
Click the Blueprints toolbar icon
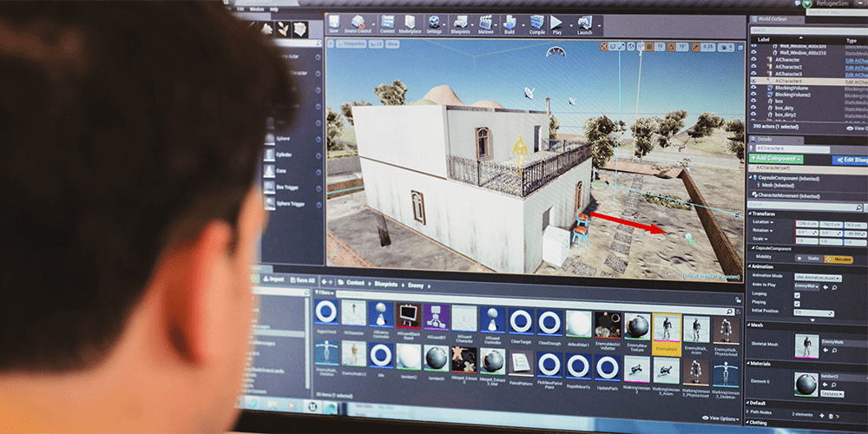[x=461, y=24]
